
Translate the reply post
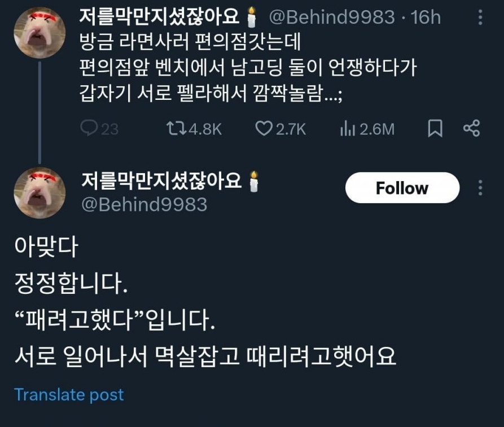tap(69, 394)
